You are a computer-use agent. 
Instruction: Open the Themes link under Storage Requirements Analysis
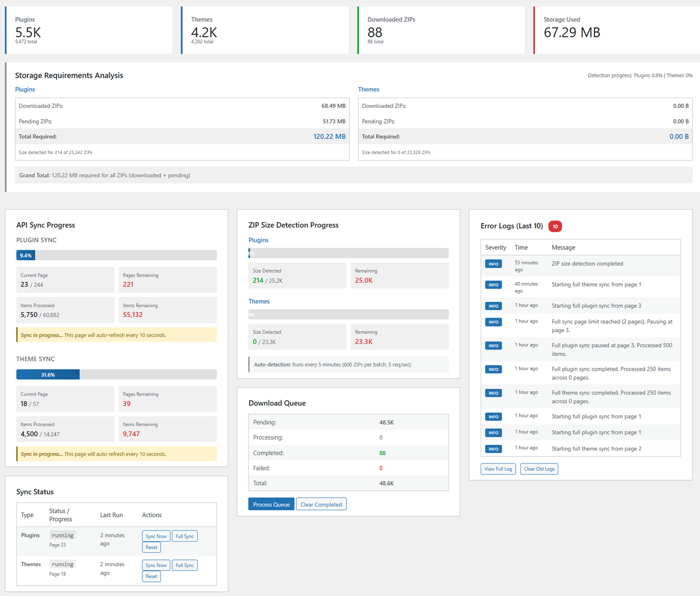tap(369, 89)
